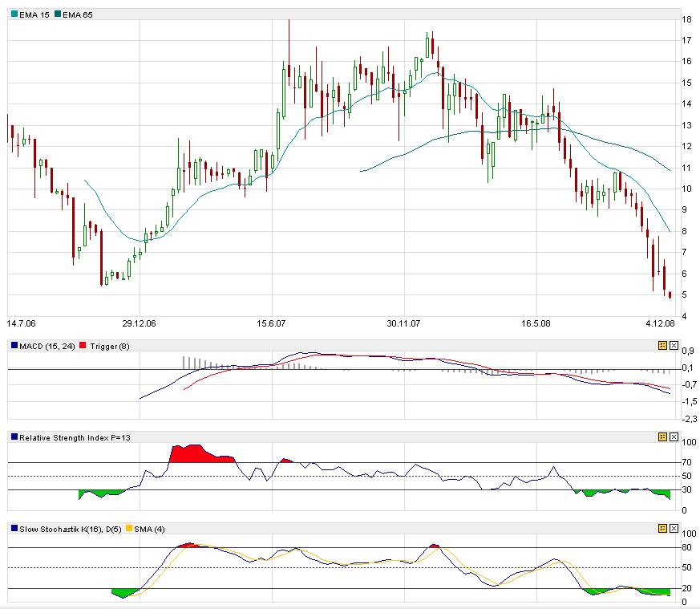This screenshot has height=609, width=700.
Task: Click MACD axis value -2,3
Action: tap(690, 419)
